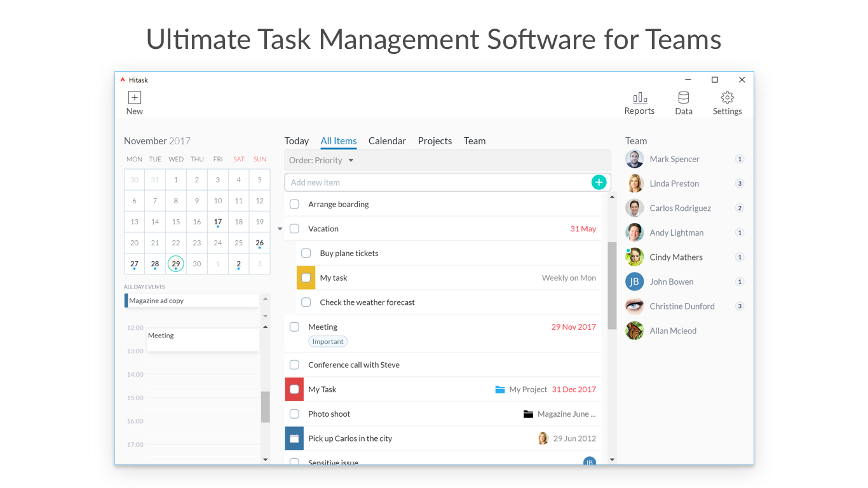Mark Buy plane tickets as complete
The image size is (868, 488).
306,253
